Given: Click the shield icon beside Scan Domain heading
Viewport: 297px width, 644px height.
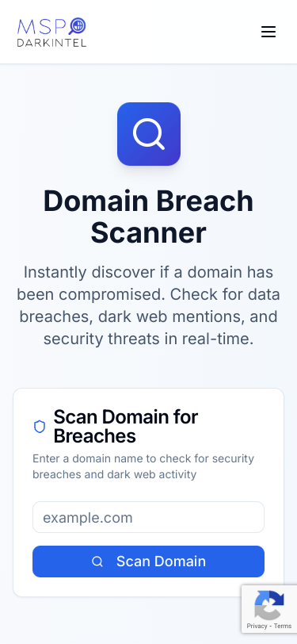Looking at the screenshot, I should (x=40, y=427).
